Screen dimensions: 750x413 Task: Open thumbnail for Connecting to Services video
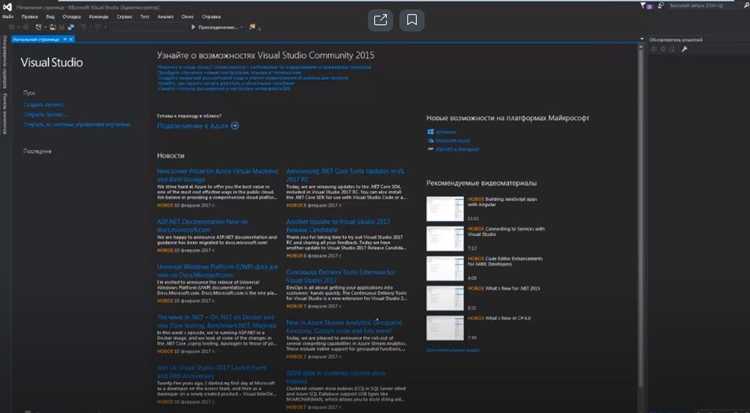coord(445,238)
